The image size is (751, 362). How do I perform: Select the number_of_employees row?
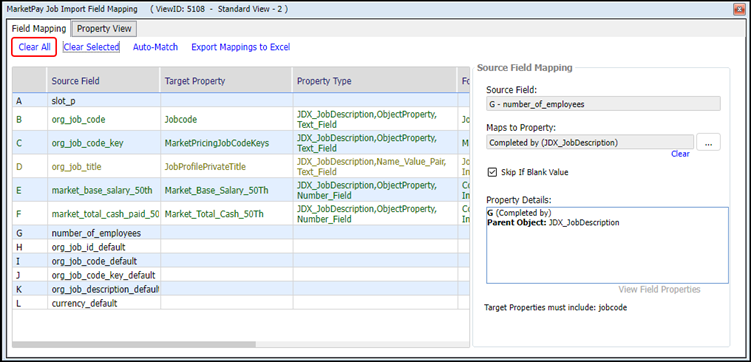coord(240,233)
